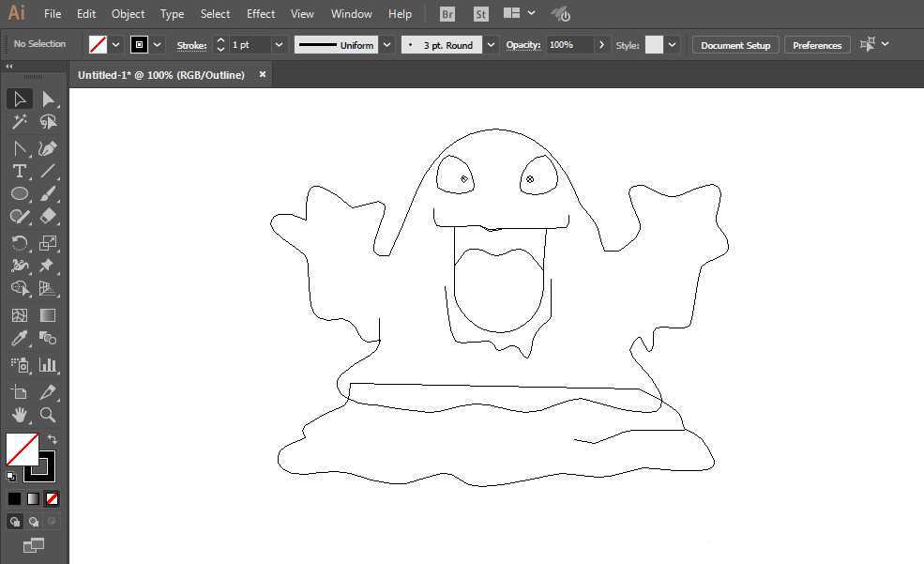The width and height of the screenshot is (924, 564).
Task: Open the Edit menu
Action: coord(86,13)
